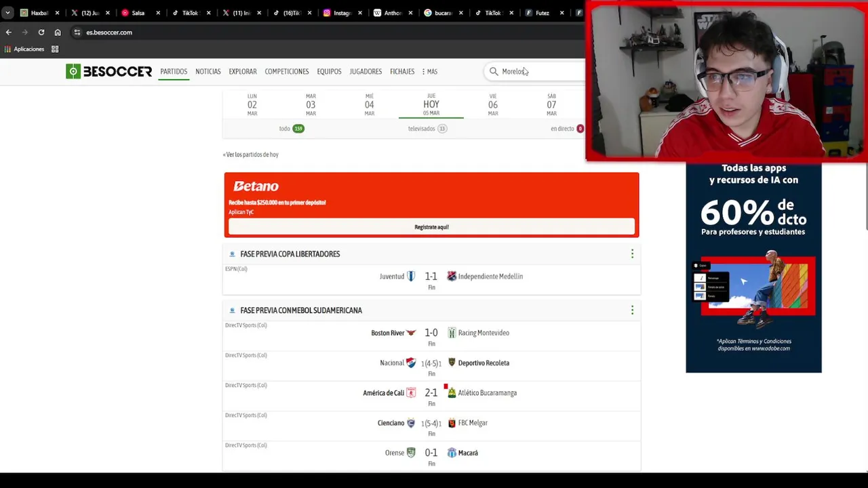Open América de Cali 2-1 score
The image size is (868, 488).
click(431, 392)
